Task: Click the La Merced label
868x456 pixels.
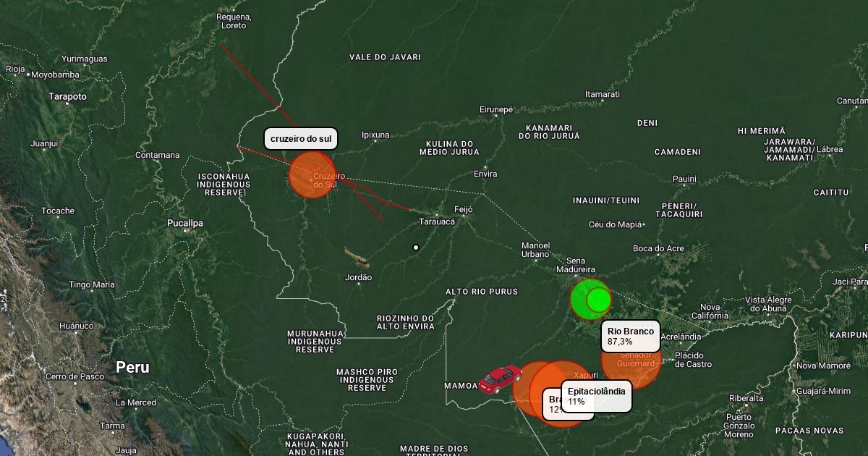Action: (135, 402)
